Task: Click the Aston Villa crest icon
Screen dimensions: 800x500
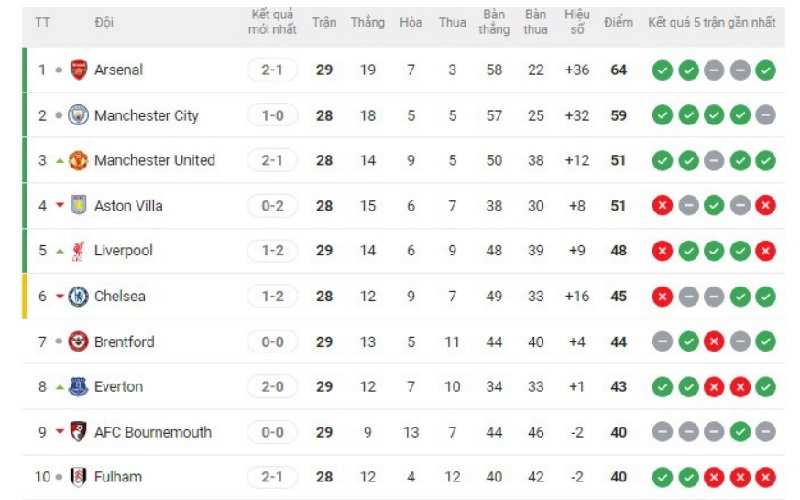Action: (78, 205)
